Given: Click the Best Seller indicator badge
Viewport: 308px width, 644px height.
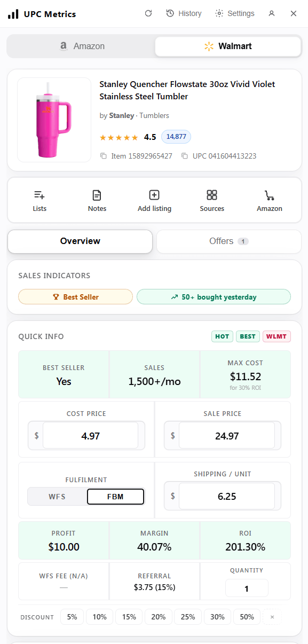Looking at the screenshot, I should tap(75, 297).
